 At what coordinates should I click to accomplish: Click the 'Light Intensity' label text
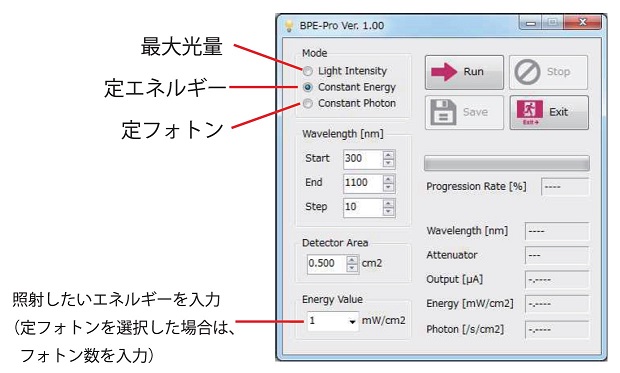[352, 71]
